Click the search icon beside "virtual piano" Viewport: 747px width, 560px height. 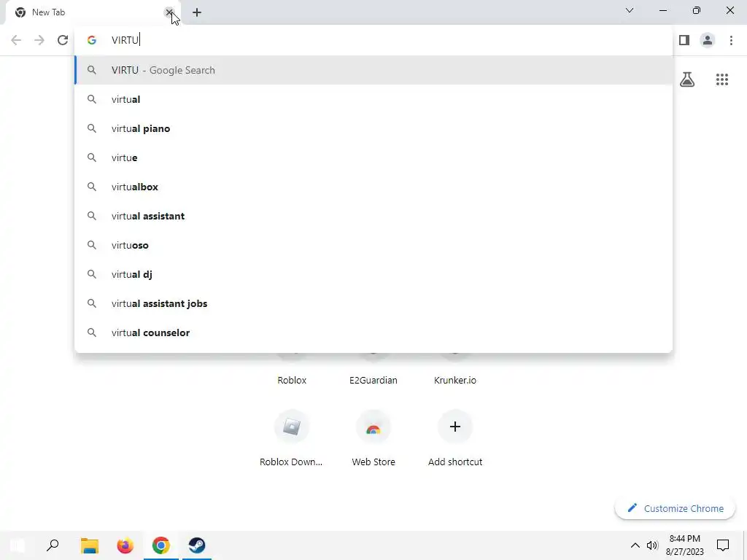pos(92,128)
